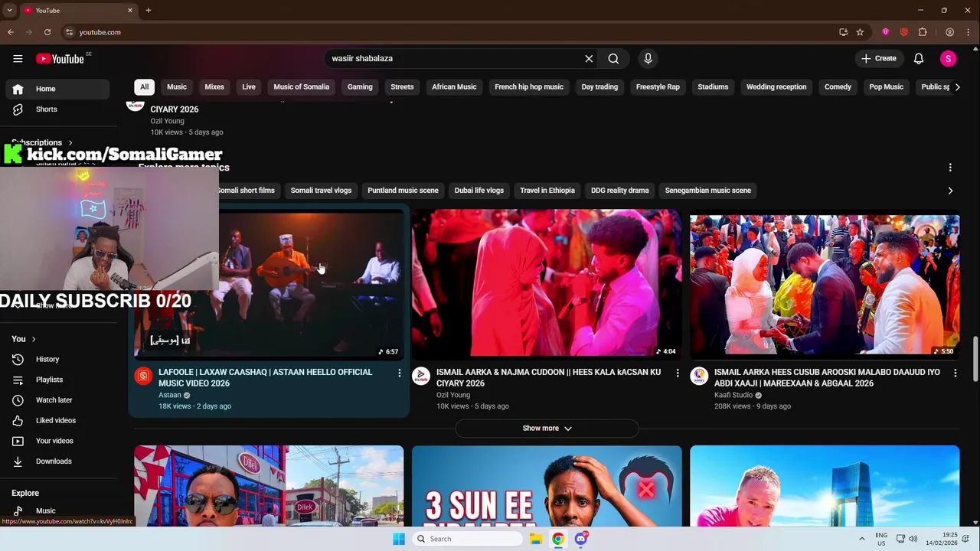980x551 pixels.
Task: Open a new browser tab
Action: [x=149, y=11]
